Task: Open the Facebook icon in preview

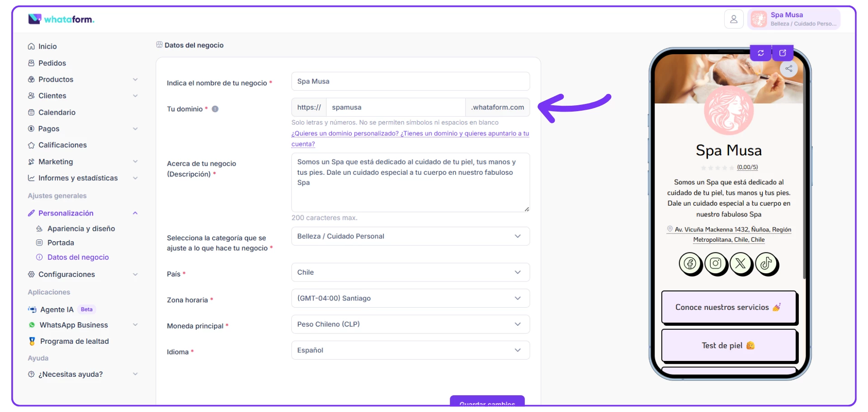Action: (x=690, y=263)
